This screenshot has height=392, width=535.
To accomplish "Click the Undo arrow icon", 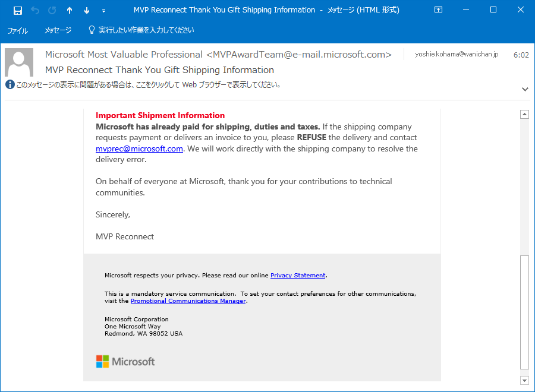I will pyautogui.click(x=35, y=10).
